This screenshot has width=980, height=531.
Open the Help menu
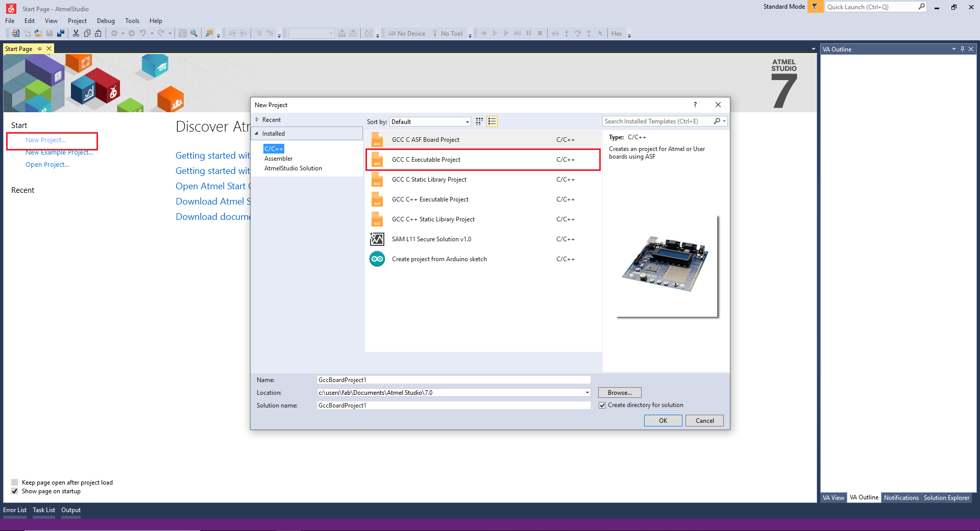[156, 21]
